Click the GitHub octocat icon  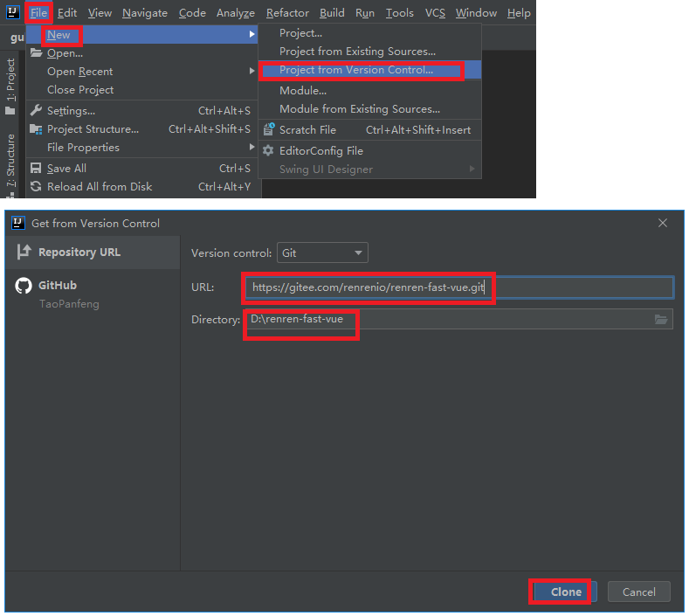coord(24,286)
